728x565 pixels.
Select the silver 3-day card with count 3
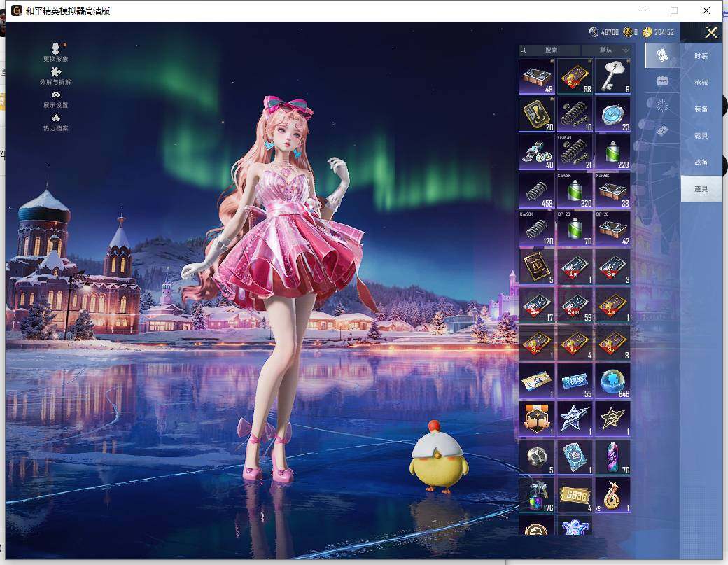(x=613, y=267)
